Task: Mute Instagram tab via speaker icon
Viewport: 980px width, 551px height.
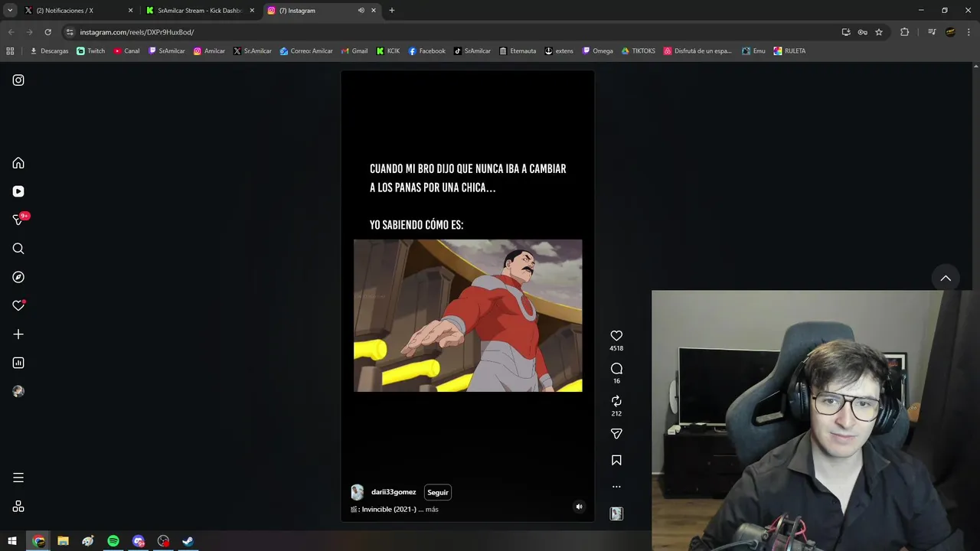Action: coord(361,11)
